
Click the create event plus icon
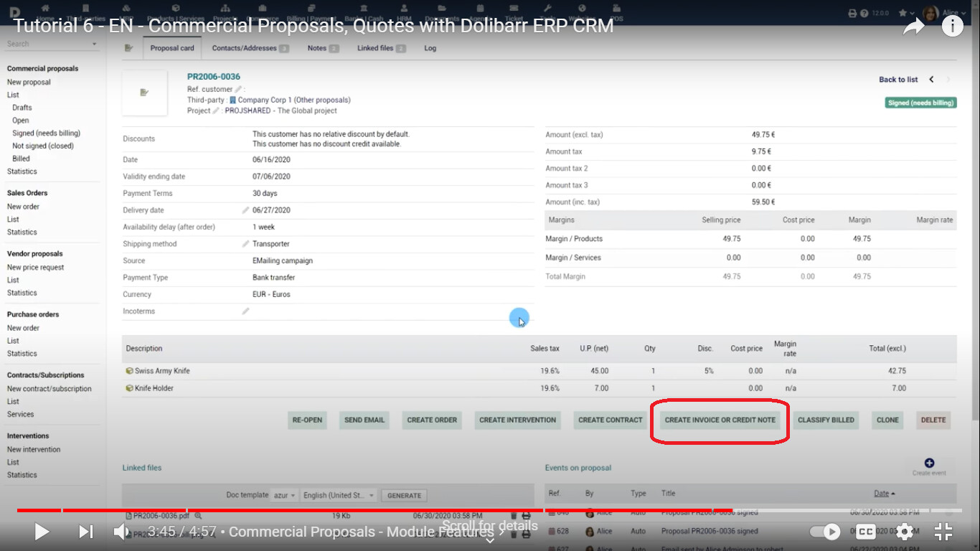pos(929,463)
